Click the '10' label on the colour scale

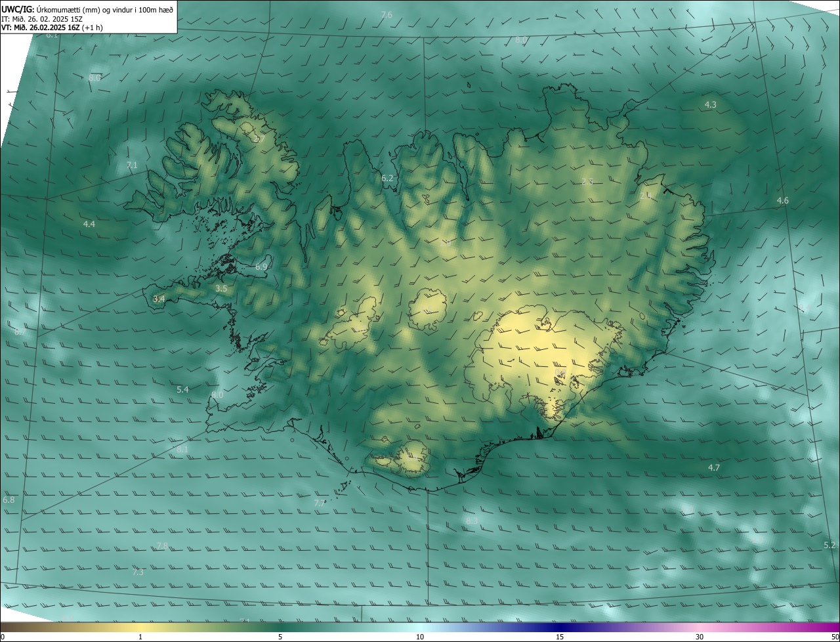tap(420, 637)
